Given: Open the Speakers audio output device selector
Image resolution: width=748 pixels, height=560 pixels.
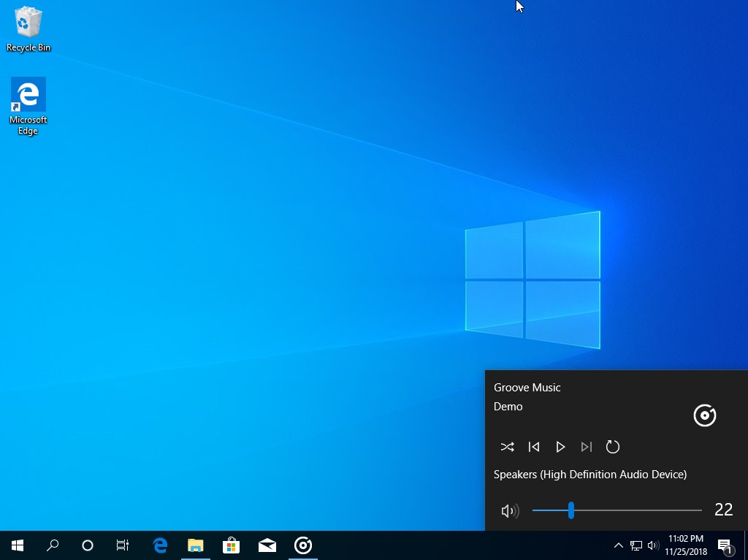Looking at the screenshot, I should click(x=589, y=474).
